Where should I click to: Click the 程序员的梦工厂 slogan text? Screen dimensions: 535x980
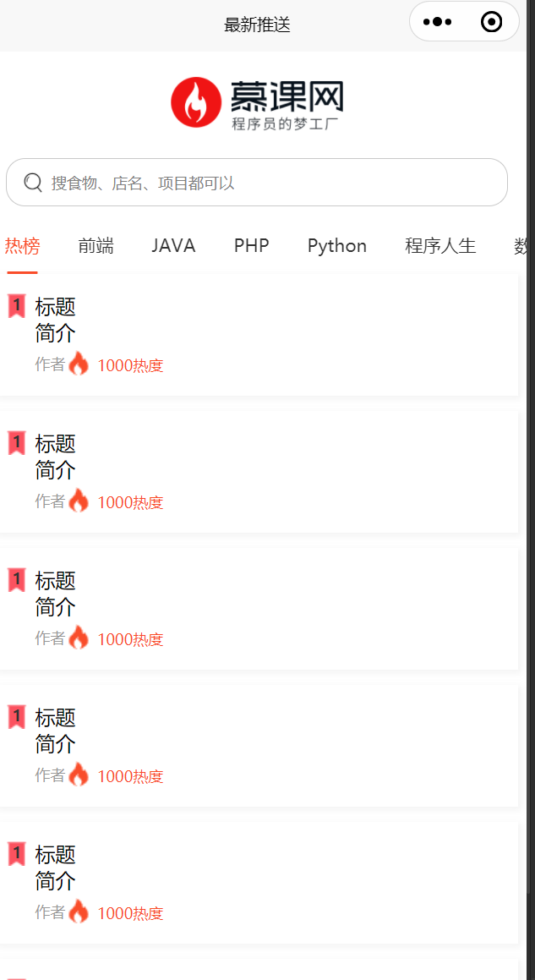(285, 123)
